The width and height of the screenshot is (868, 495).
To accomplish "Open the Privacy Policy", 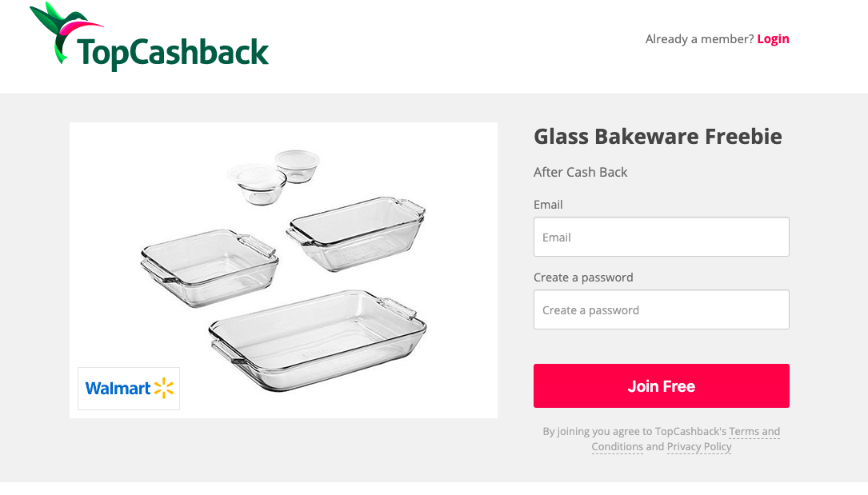I will coord(698,446).
